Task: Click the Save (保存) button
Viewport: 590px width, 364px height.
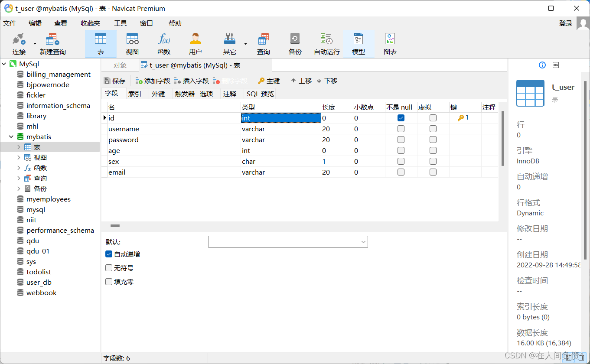Action: (115, 81)
